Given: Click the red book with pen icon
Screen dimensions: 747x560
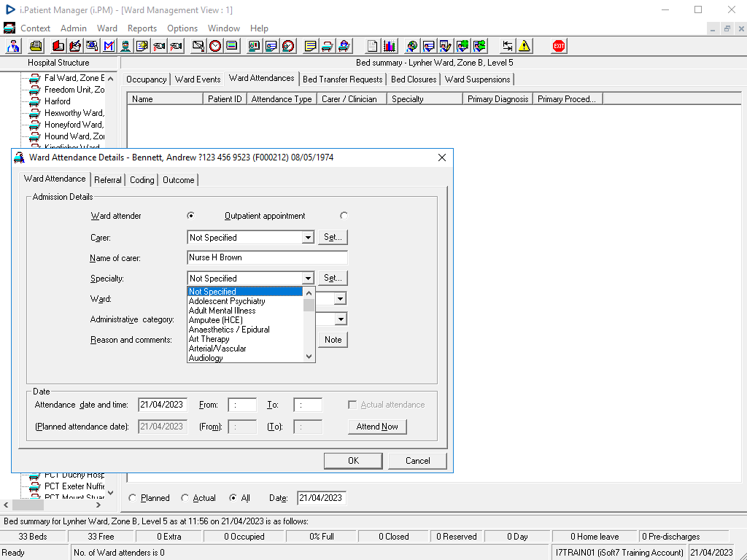Looking at the screenshot, I should (75, 46).
